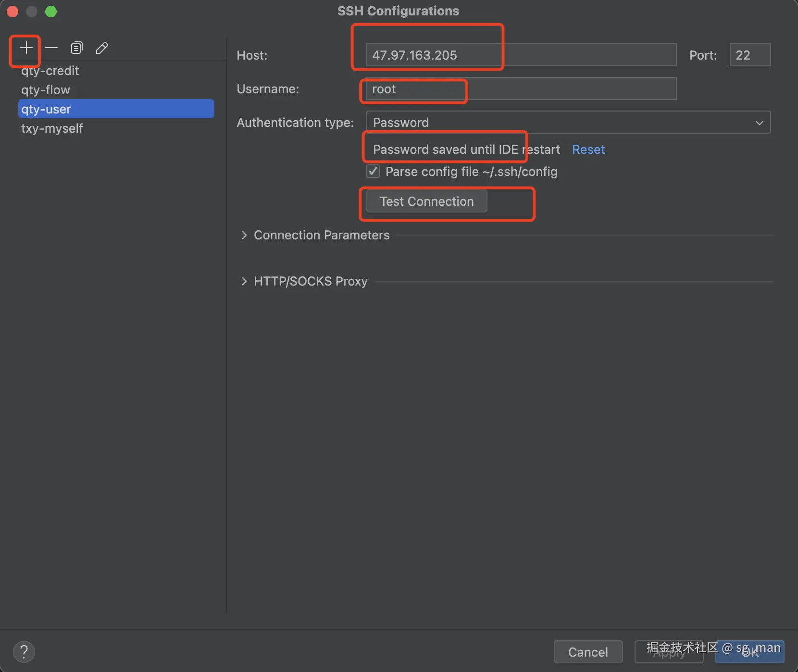Click the green window zoom button
The height and width of the screenshot is (672, 798).
(51, 12)
